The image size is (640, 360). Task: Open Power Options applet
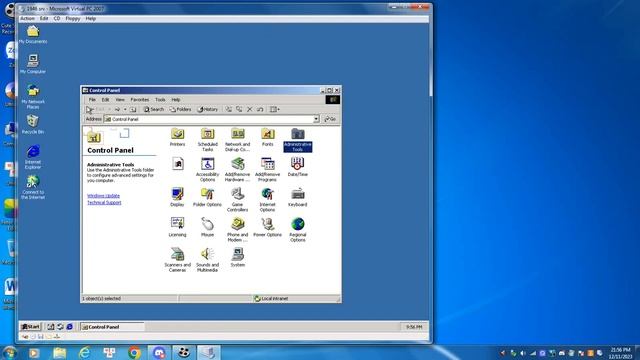click(x=268, y=228)
